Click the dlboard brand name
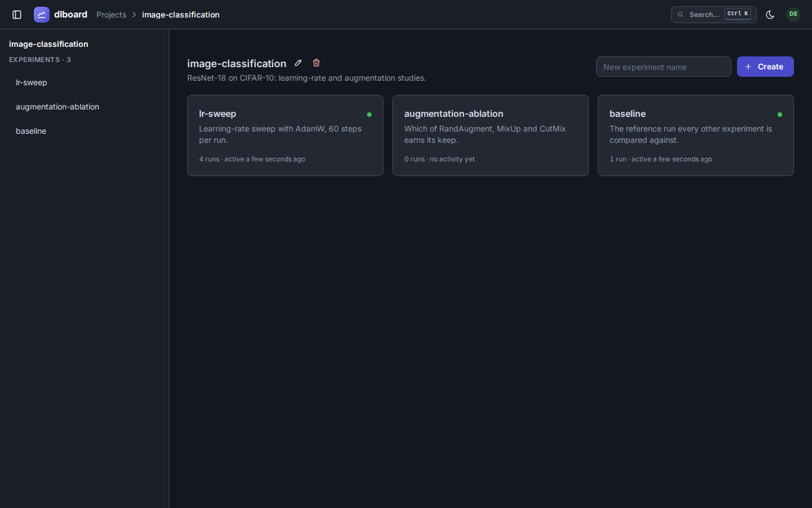This screenshot has height=508, width=812. 70,15
